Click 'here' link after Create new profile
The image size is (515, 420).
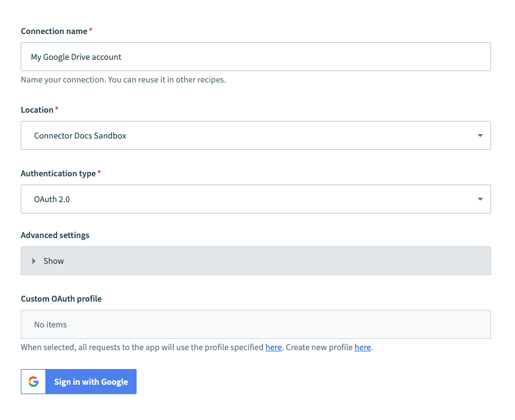point(362,347)
